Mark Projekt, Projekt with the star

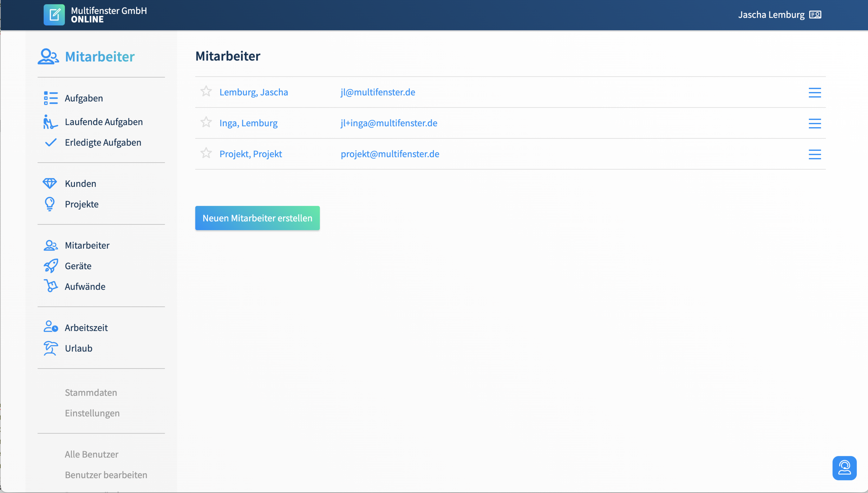point(206,153)
